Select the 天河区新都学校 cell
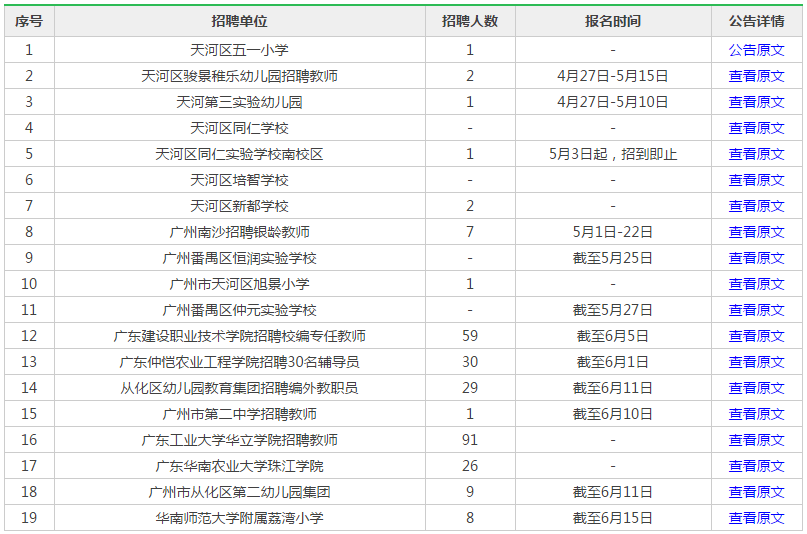The width and height of the screenshot is (807, 534). pyautogui.click(x=240, y=206)
